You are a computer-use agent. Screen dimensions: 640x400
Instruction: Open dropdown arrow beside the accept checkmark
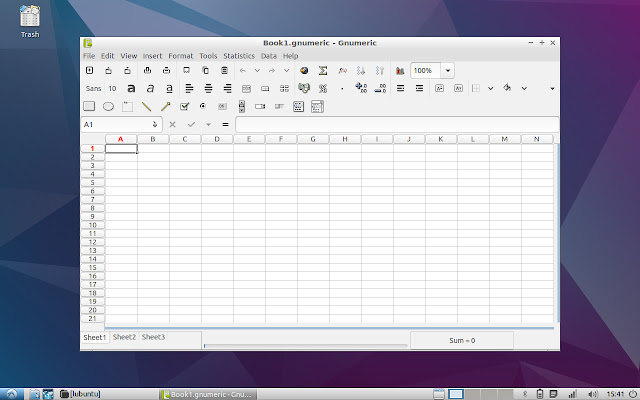[x=208, y=124]
